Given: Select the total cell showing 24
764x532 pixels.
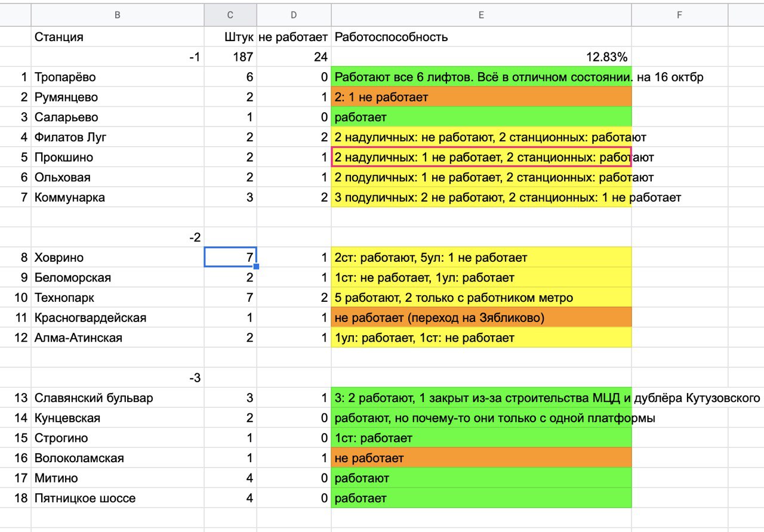Looking at the screenshot, I should click(x=294, y=57).
